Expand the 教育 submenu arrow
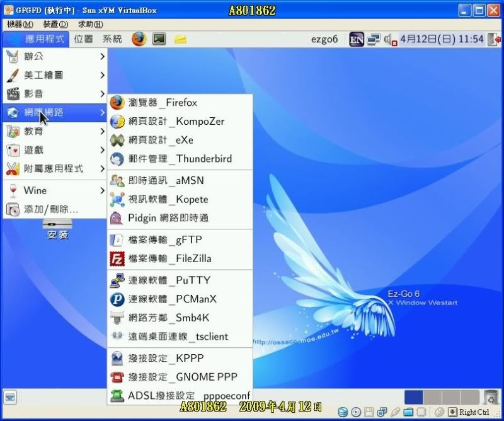The height and width of the screenshot is (421, 504). [x=102, y=131]
